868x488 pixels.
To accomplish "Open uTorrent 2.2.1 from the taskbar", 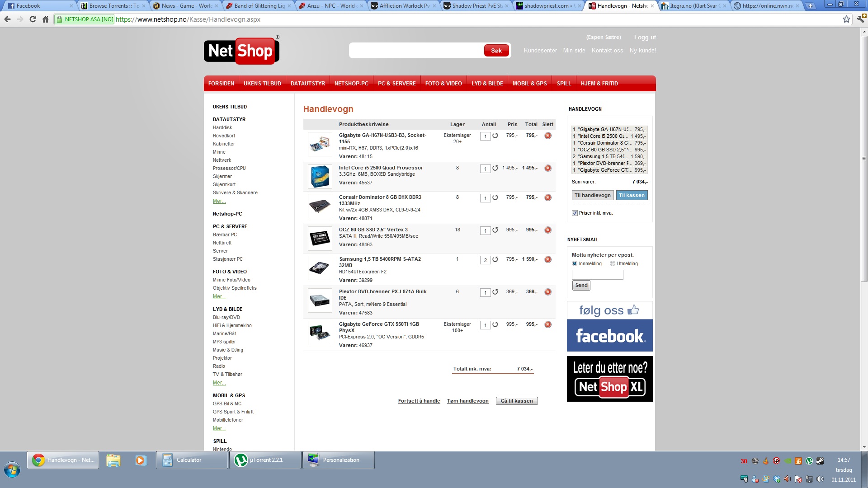I will [265, 460].
